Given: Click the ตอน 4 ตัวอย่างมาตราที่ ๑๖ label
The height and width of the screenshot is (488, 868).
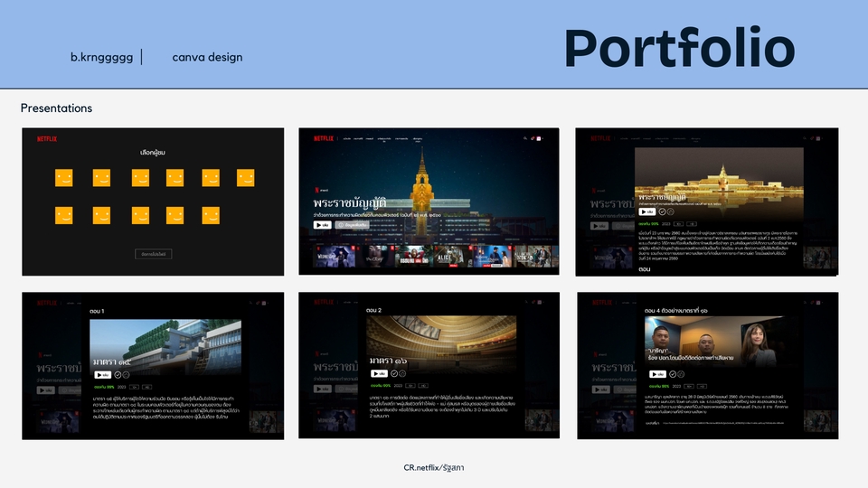Looking at the screenshot, I should (676, 310).
